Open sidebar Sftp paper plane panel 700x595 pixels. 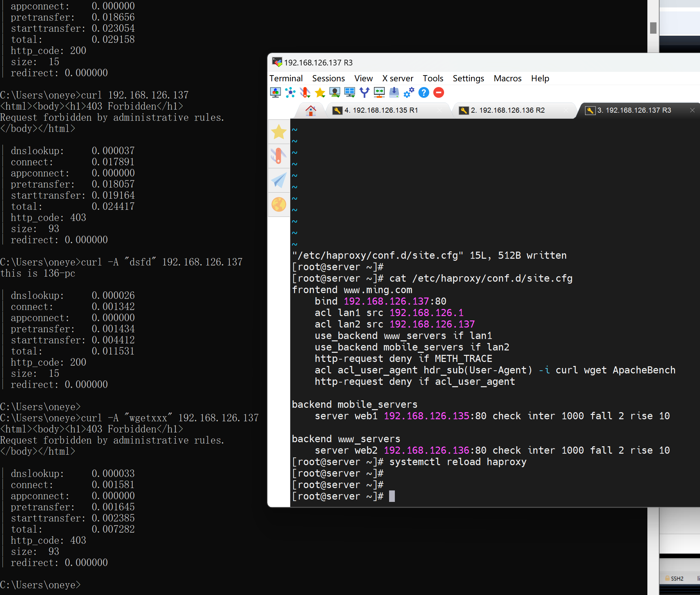coord(279,180)
